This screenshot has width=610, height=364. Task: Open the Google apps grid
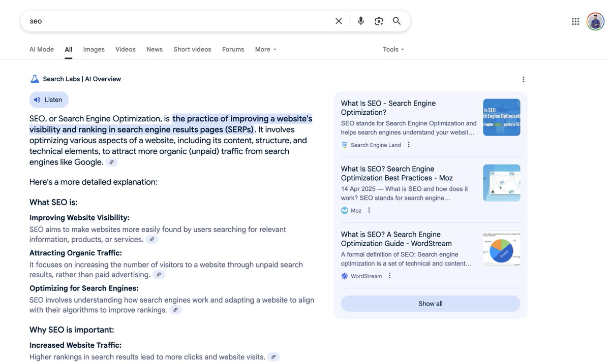click(x=575, y=21)
